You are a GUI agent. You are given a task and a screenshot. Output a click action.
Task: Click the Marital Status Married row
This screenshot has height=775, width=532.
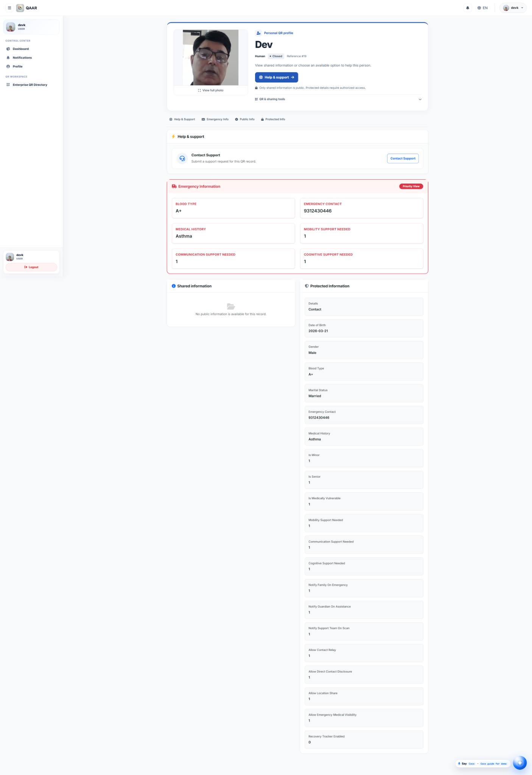point(364,394)
